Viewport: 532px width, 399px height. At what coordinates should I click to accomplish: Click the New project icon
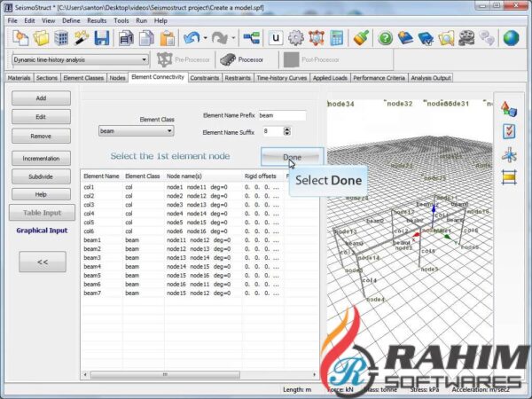(20, 38)
